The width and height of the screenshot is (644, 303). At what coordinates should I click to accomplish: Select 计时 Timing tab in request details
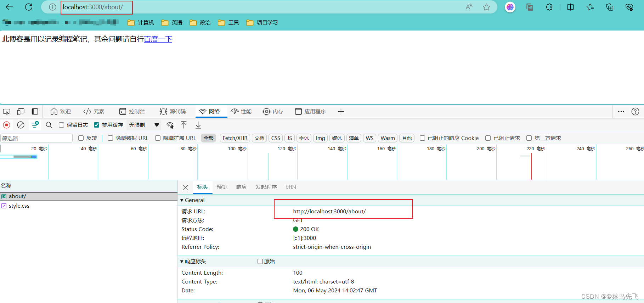click(291, 187)
